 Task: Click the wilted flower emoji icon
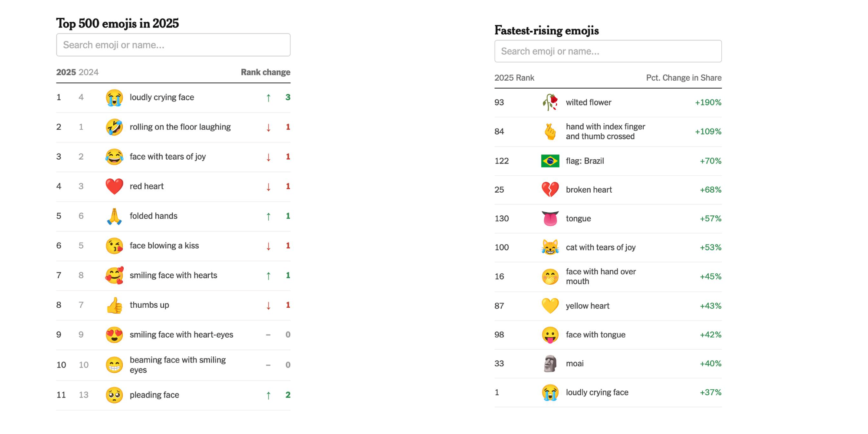click(x=550, y=102)
